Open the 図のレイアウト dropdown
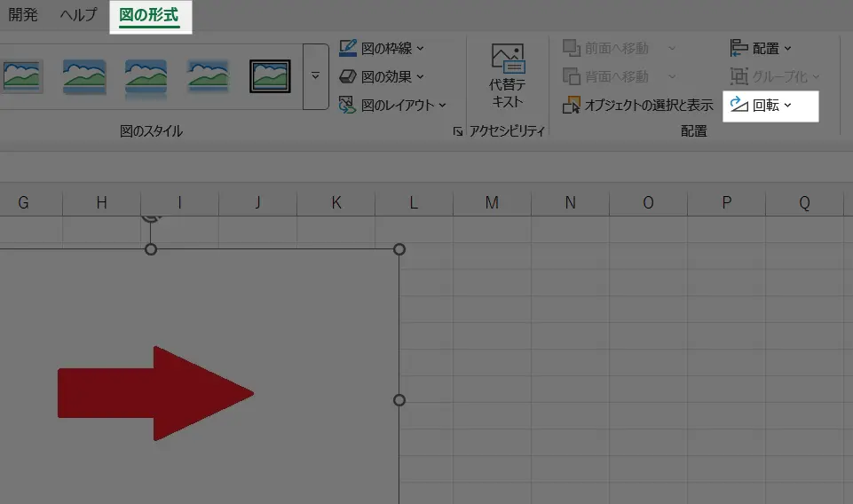This screenshot has height=504, width=853. pyautogui.click(x=392, y=105)
